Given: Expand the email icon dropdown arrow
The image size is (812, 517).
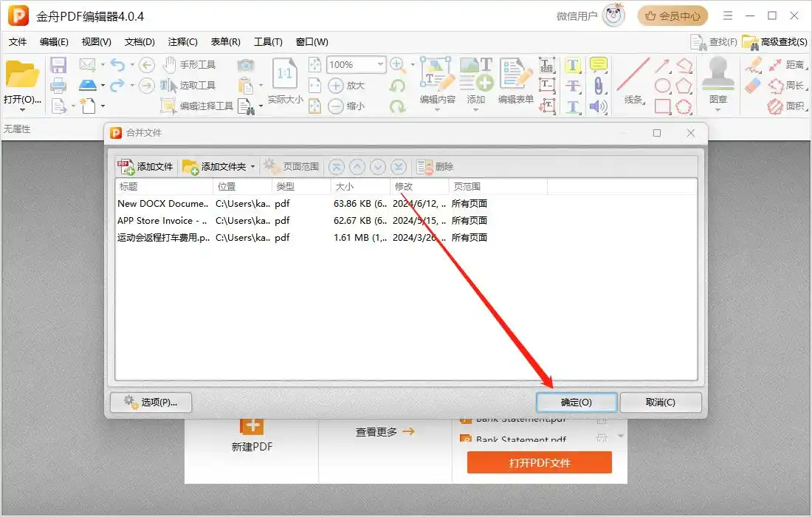Looking at the screenshot, I should (x=103, y=65).
